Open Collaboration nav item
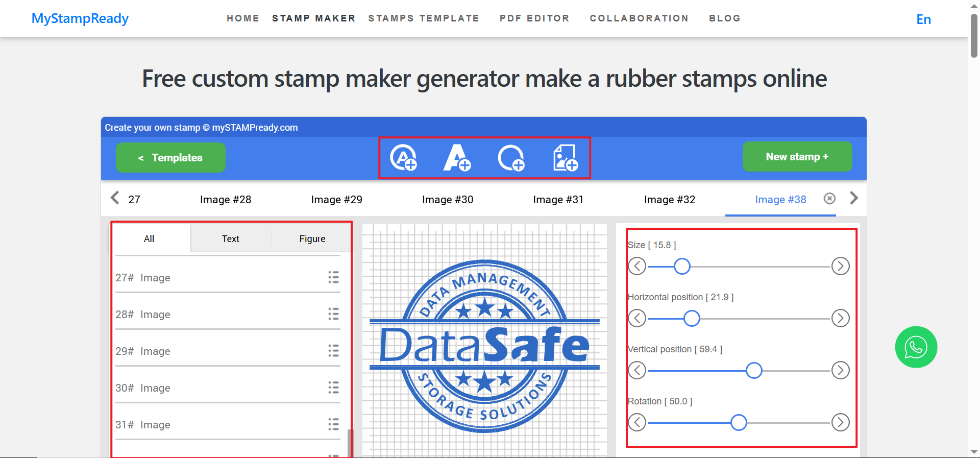 click(639, 18)
